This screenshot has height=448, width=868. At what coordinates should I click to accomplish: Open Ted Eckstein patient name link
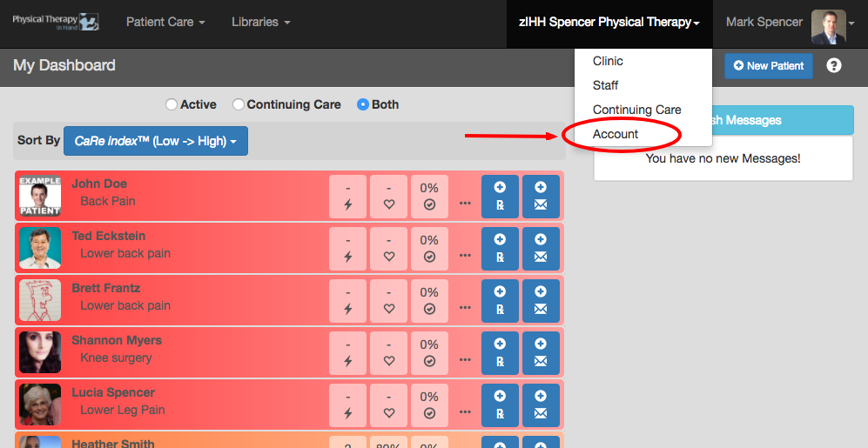109,236
